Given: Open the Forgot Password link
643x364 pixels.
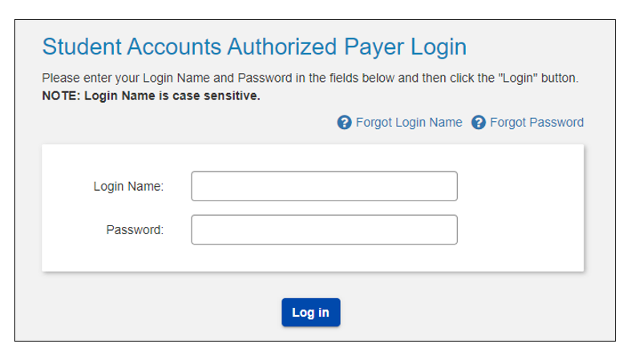Looking at the screenshot, I should 536,123.
